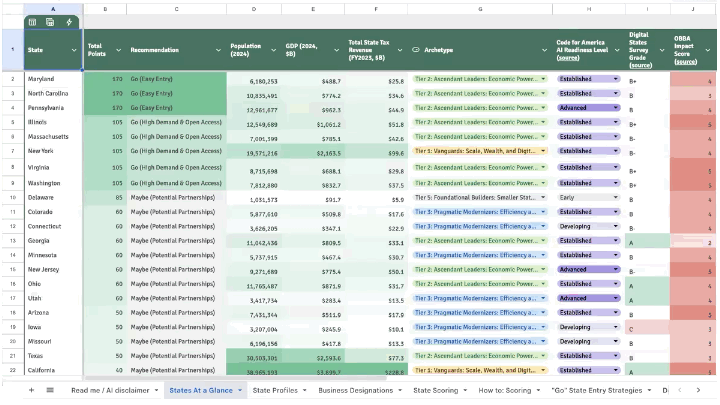Open the Recommendation column dropdown arrow

(x=218, y=50)
